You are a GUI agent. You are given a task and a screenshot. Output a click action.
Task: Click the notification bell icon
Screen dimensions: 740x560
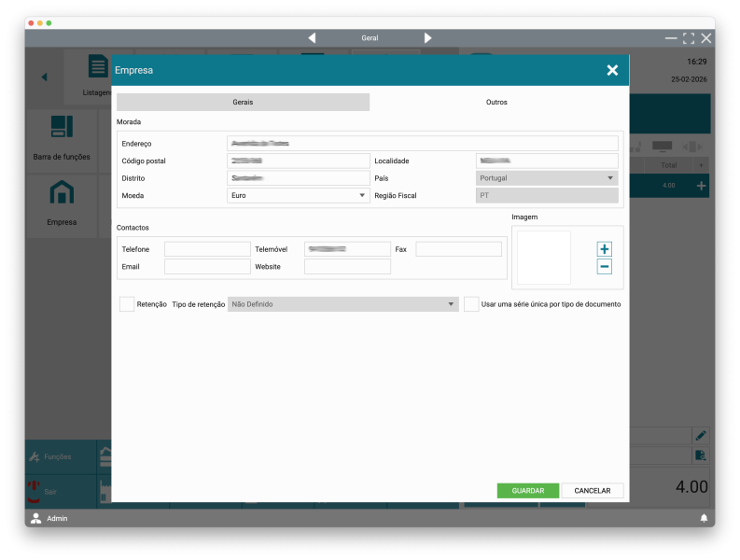[704, 518]
